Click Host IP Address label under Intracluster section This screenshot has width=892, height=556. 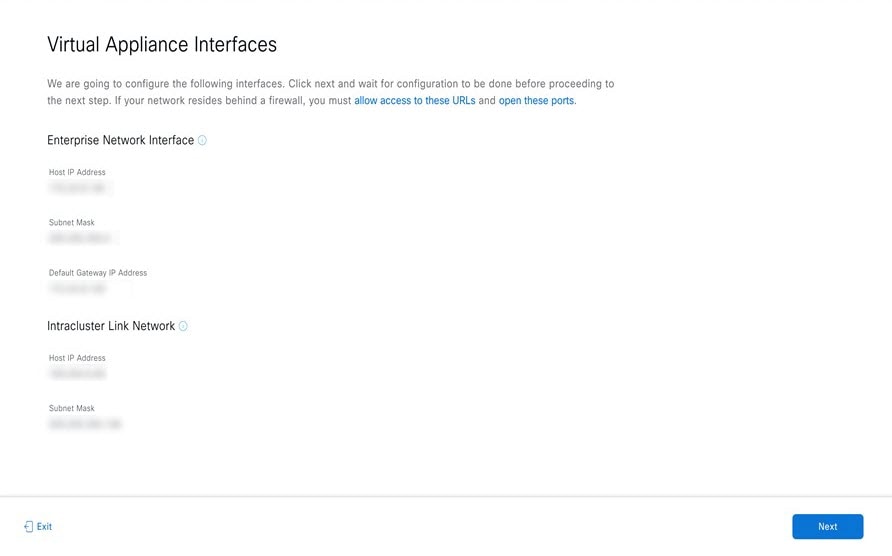tap(77, 358)
